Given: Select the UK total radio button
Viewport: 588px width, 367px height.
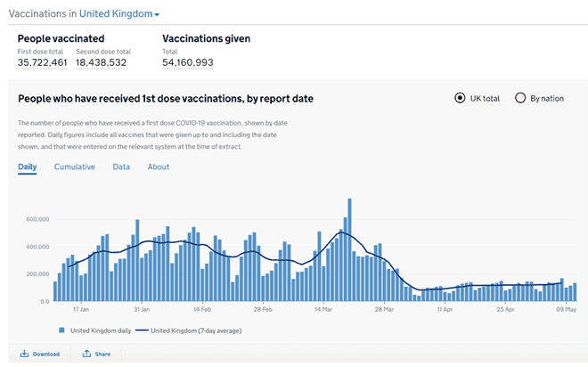Looking at the screenshot, I should [x=460, y=98].
